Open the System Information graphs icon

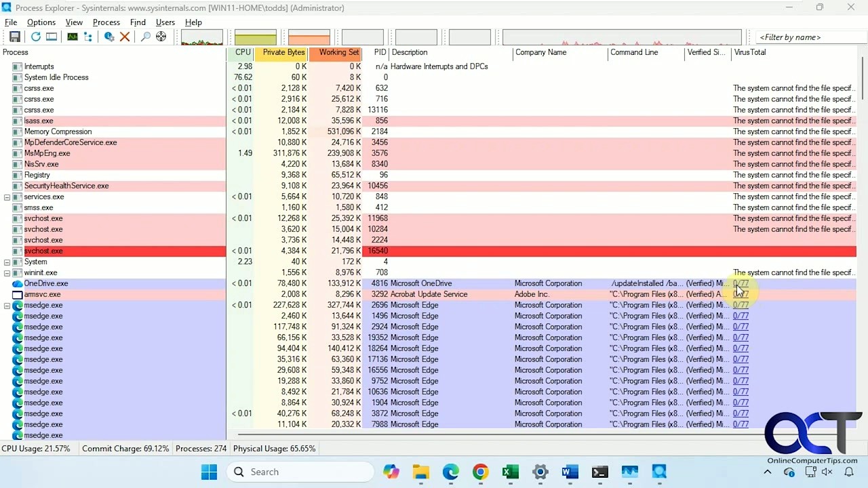71,36
